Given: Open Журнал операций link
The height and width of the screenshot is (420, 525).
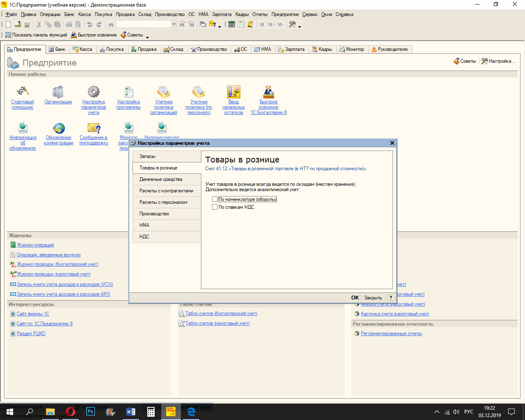Looking at the screenshot, I should [35, 245].
